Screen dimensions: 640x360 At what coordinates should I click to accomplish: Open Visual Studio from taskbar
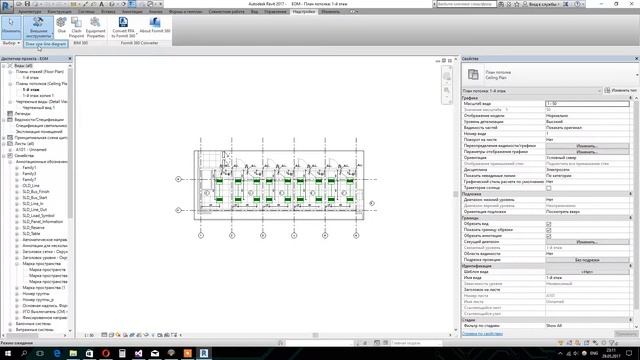pyautogui.click(x=138, y=353)
